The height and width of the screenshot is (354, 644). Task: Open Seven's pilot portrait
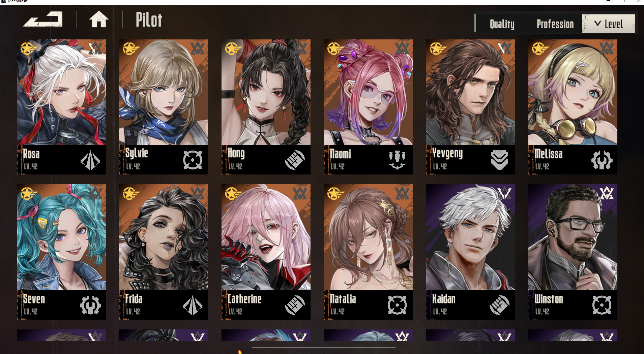(x=61, y=237)
